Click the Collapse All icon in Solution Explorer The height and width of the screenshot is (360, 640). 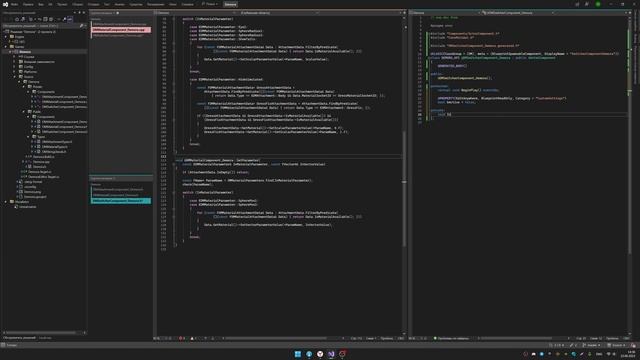(45, 19)
